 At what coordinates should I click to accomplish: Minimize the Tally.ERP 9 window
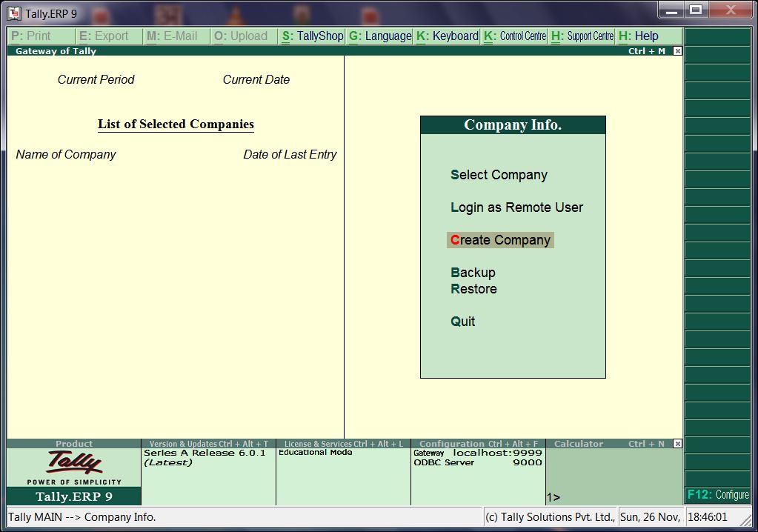[671, 10]
